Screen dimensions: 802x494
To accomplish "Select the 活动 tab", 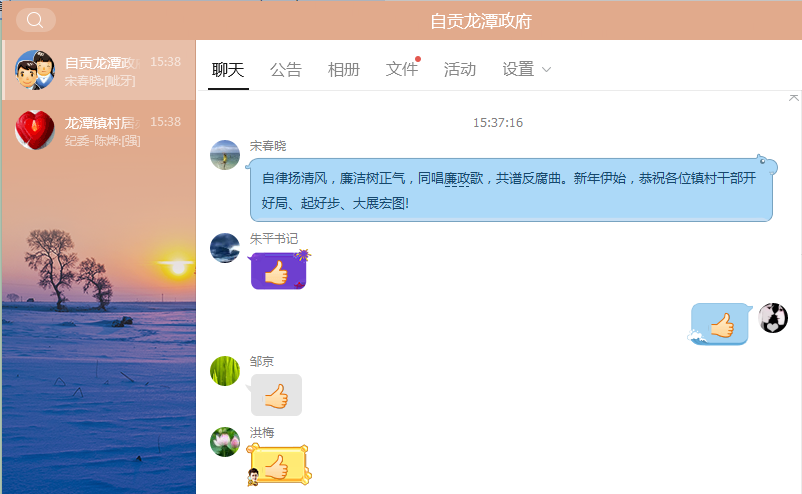I will [460, 69].
